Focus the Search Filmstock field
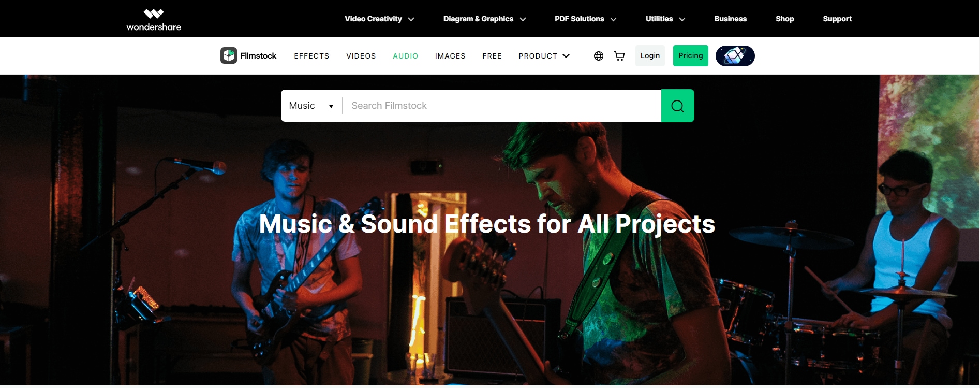Image resolution: width=980 pixels, height=388 pixels. (x=501, y=106)
